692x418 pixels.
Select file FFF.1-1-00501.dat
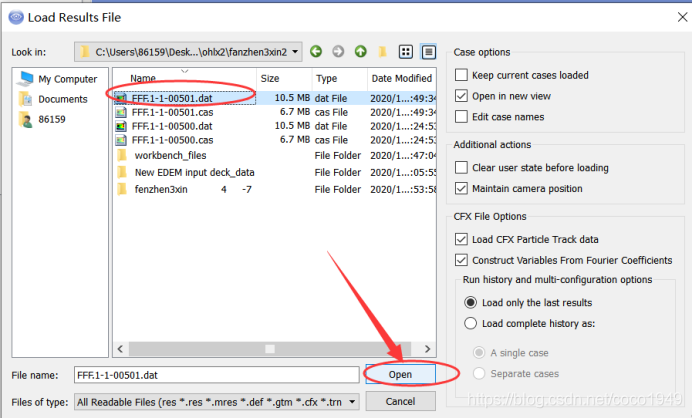(x=172, y=98)
